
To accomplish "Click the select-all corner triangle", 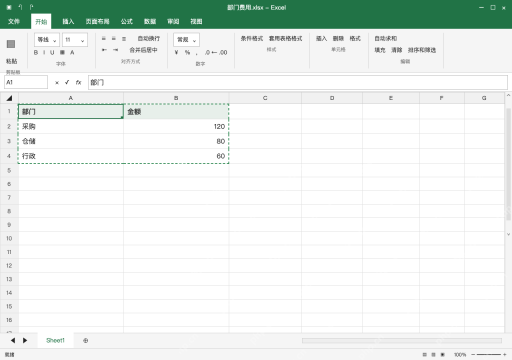I will [9, 98].
